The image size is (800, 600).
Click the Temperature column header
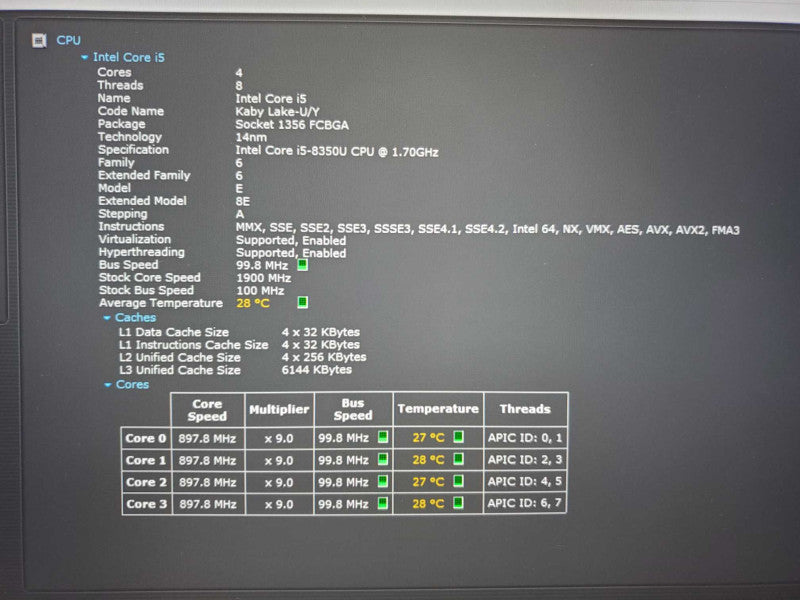pyautogui.click(x=438, y=409)
